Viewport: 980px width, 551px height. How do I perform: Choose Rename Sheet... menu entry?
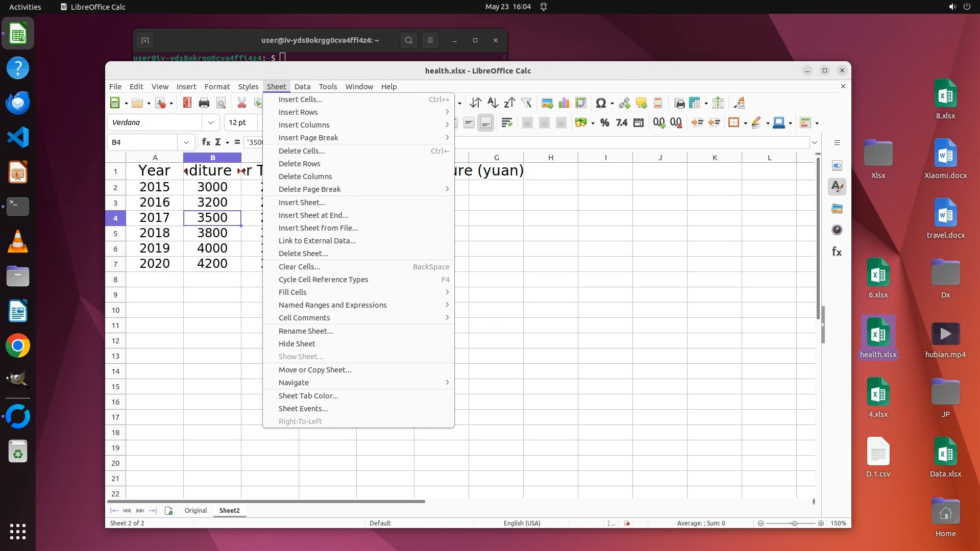coord(306,331)
